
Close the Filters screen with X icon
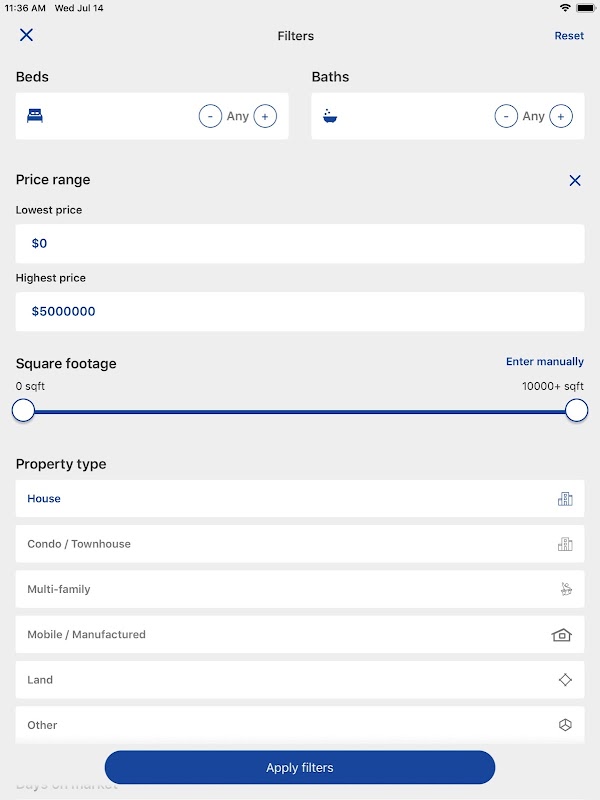click(27, 35)
